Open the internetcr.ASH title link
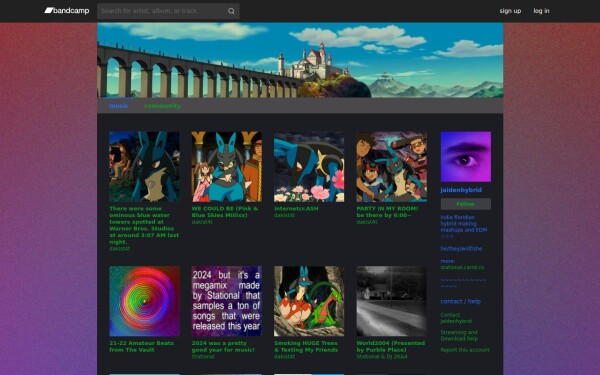 [296, 209]
